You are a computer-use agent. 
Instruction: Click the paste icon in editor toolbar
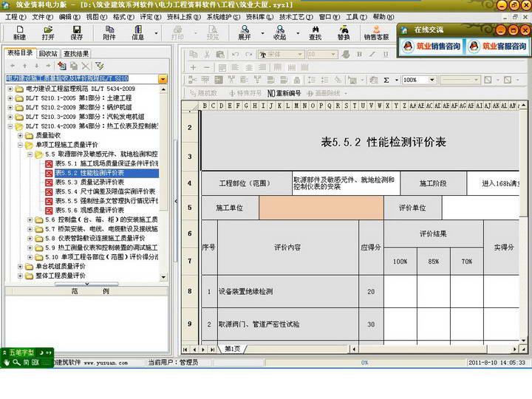tap(220, 54)
